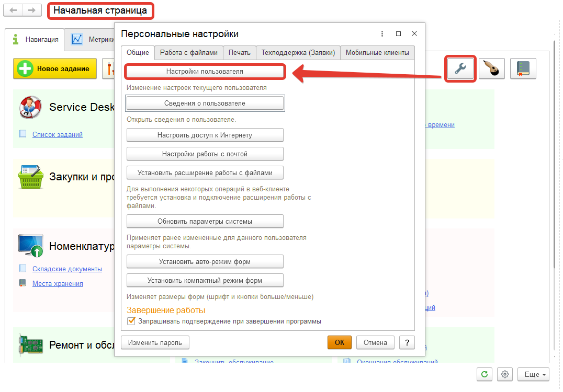The height and width of the screenshot is (392, 563).
Task: Open the three-dot dialog menu
Action: click(x=382, y=34)
